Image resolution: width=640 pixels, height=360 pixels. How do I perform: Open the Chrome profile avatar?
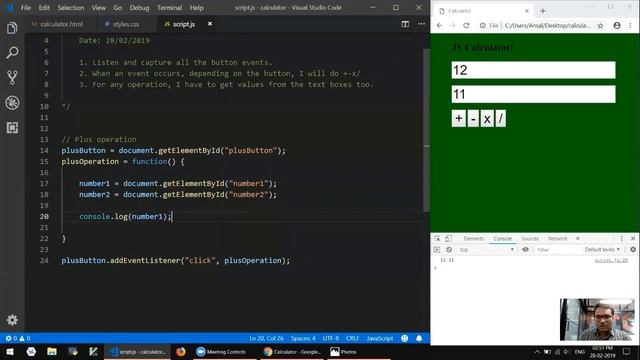617,25
